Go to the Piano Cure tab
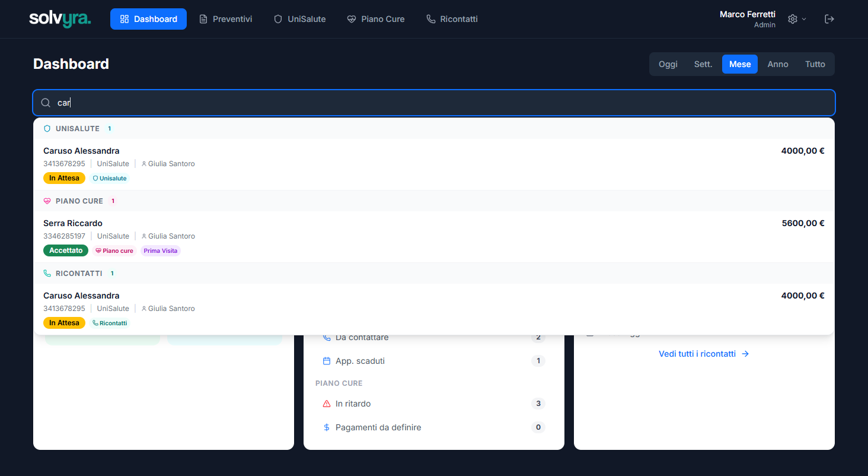The image size is (868, 476). pos(376,19)
